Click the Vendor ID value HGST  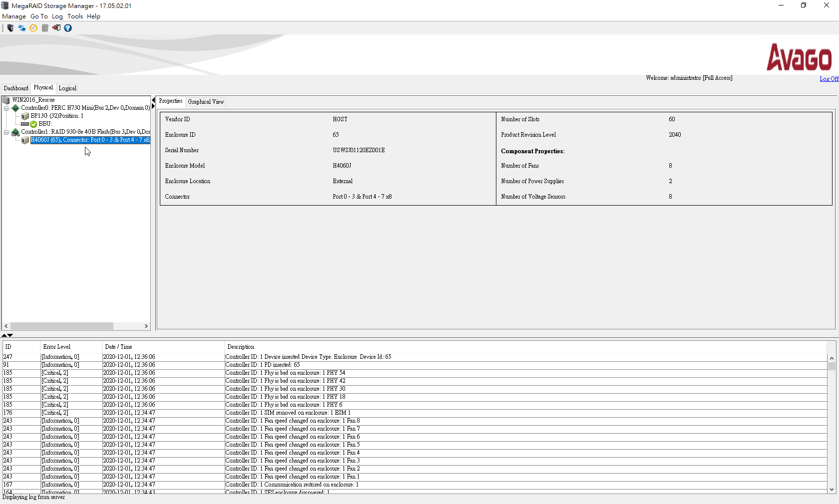(340, 119)
